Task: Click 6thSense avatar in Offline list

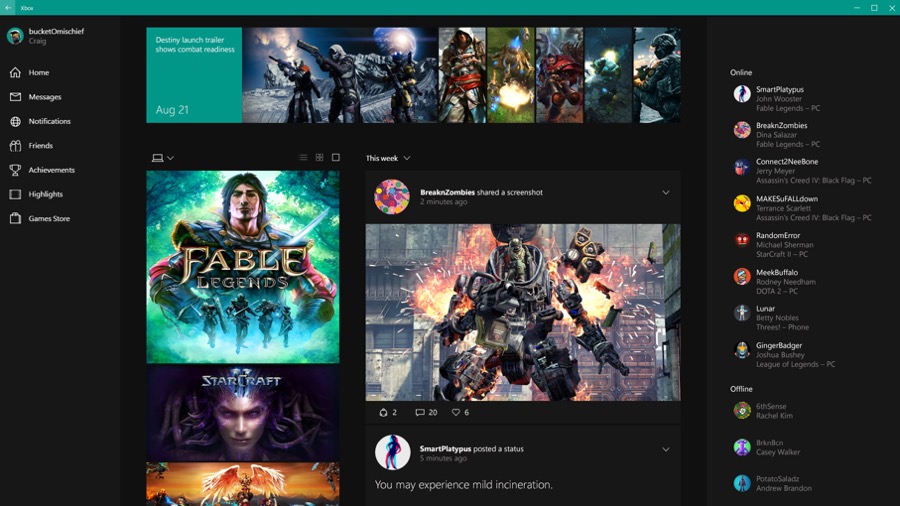Action: click(742, 410)
